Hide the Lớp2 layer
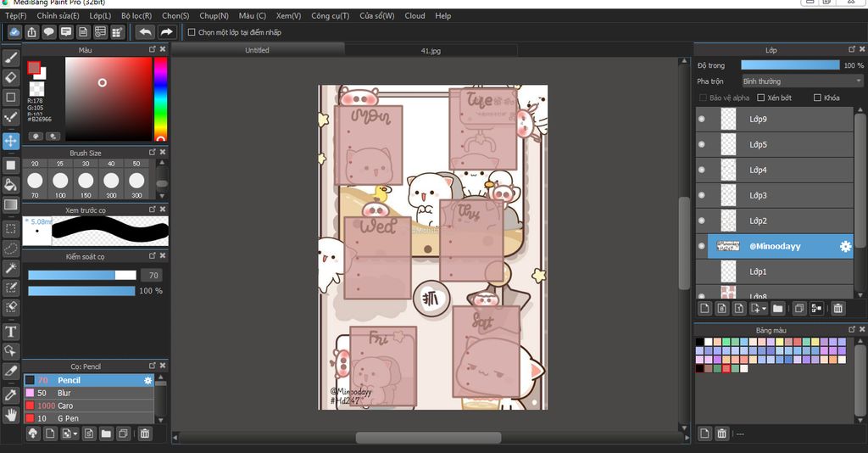868x453 pixels. tap(702, 221)
